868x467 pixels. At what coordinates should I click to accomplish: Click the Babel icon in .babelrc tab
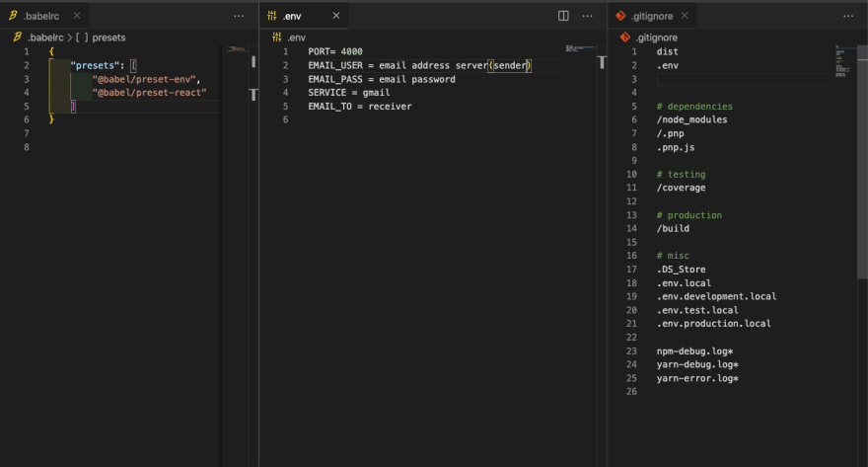point(13,16)
